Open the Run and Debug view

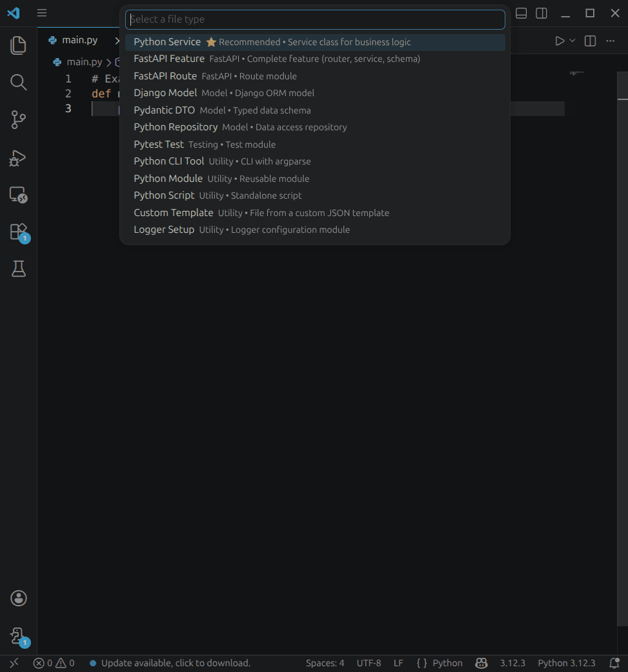coord(18,158)
